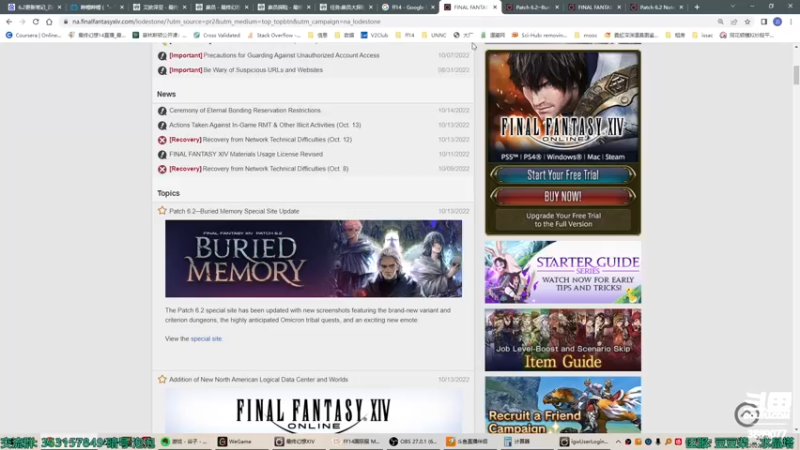Click the Start Your Free Trial button
Image resolution: width=800 pixels, height=450 pixels.
563,175
